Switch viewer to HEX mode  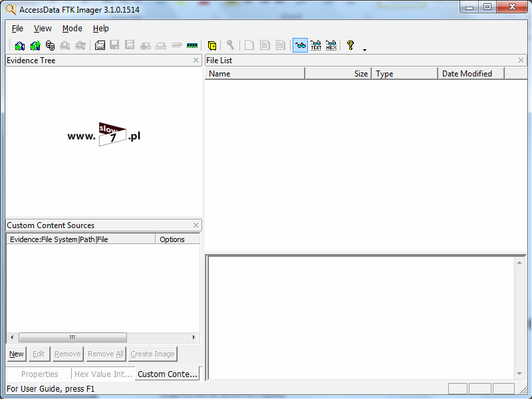click(x=331, y=45)
